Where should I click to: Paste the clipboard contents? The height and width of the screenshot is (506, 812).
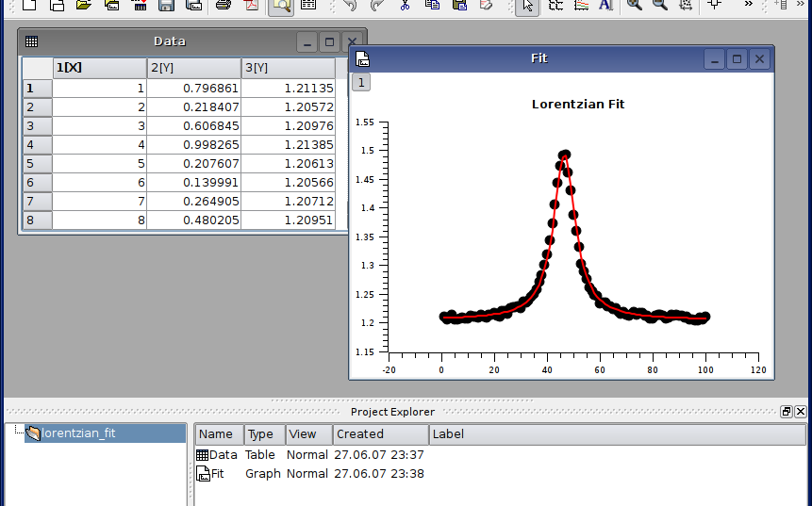459,5
